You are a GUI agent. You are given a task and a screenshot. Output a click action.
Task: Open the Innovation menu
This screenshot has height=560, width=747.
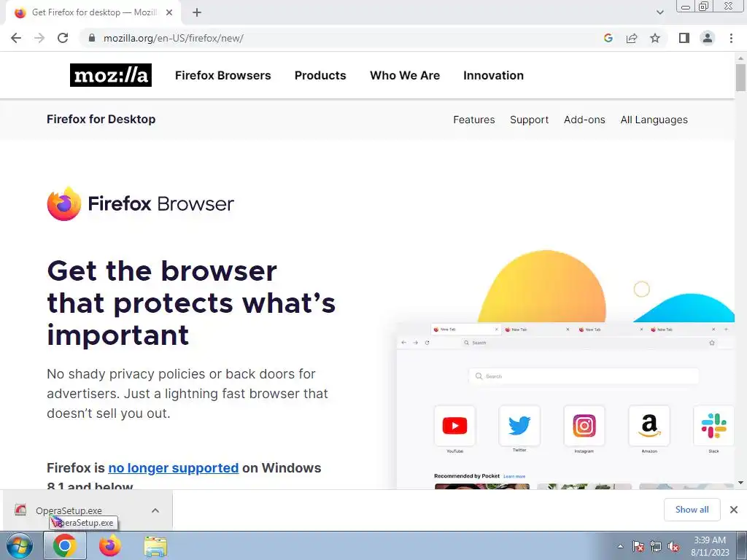click(494, 75)
